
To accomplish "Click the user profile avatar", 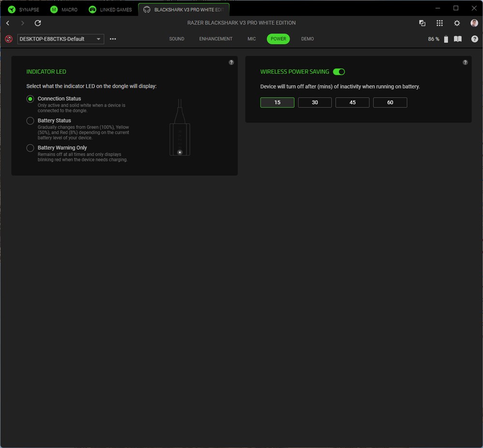I will point(474,23).
